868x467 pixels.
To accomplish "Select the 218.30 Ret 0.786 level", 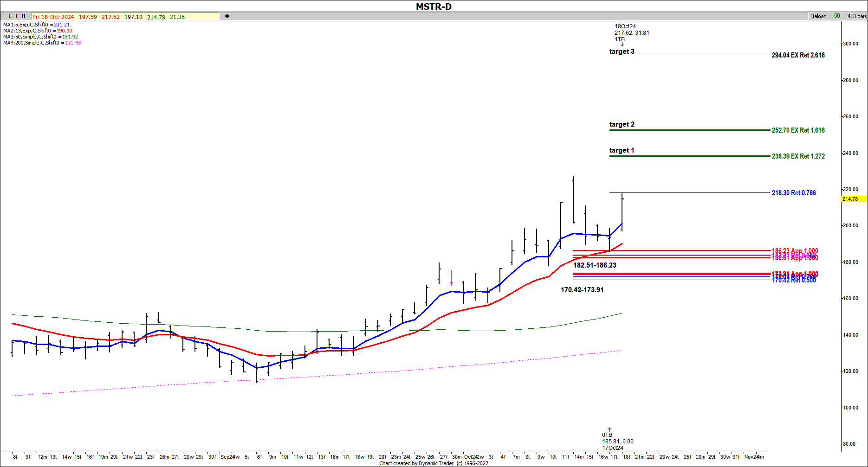I will coord(794,193).
